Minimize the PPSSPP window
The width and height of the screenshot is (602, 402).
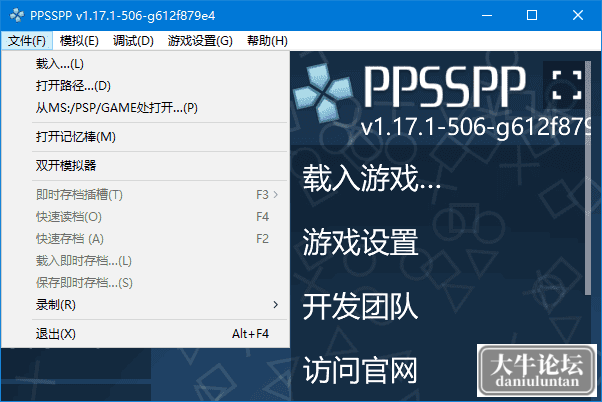487,15
